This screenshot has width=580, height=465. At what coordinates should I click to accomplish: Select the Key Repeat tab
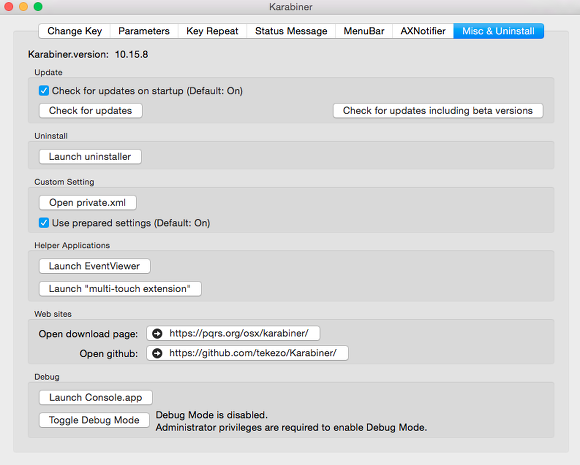click(212, 31)
